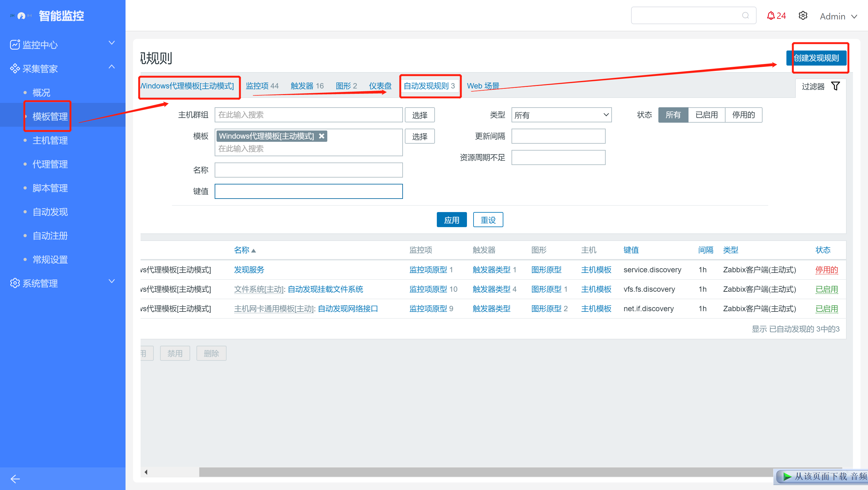Focus the 主机群组 search field
868x490 pixels.
click(x=308, y=115)
